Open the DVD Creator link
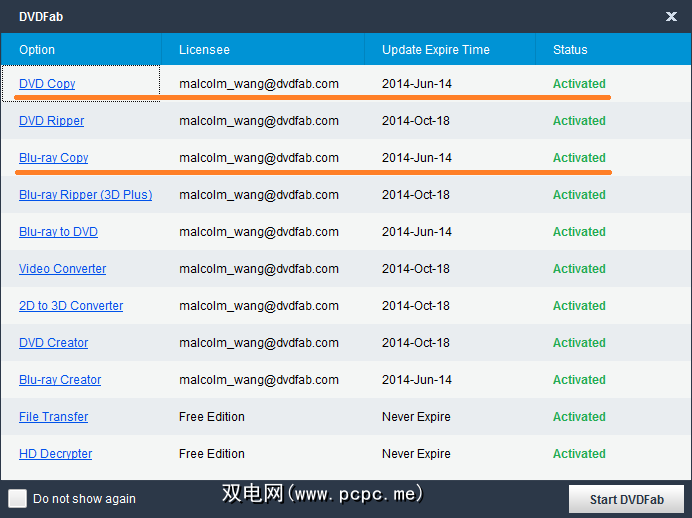The width and height of the screenshot is (692, 518). coord(53,343)
